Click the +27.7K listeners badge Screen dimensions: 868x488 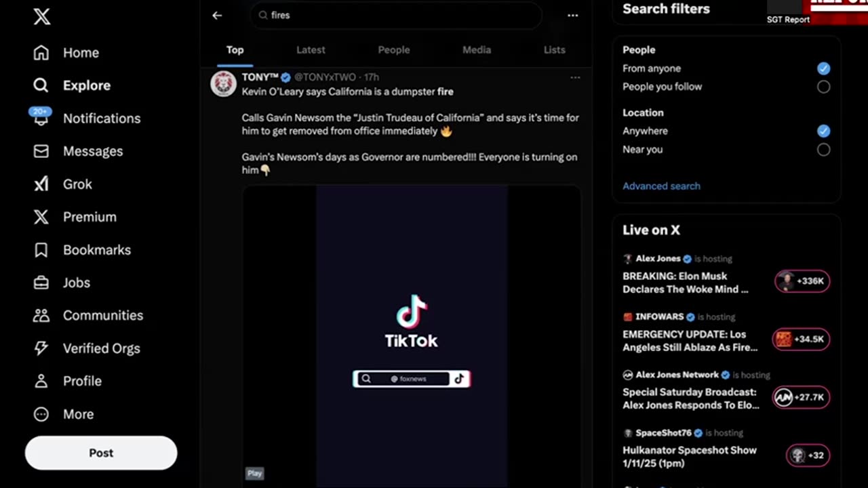pyautogui.click(x=802, y=397)
